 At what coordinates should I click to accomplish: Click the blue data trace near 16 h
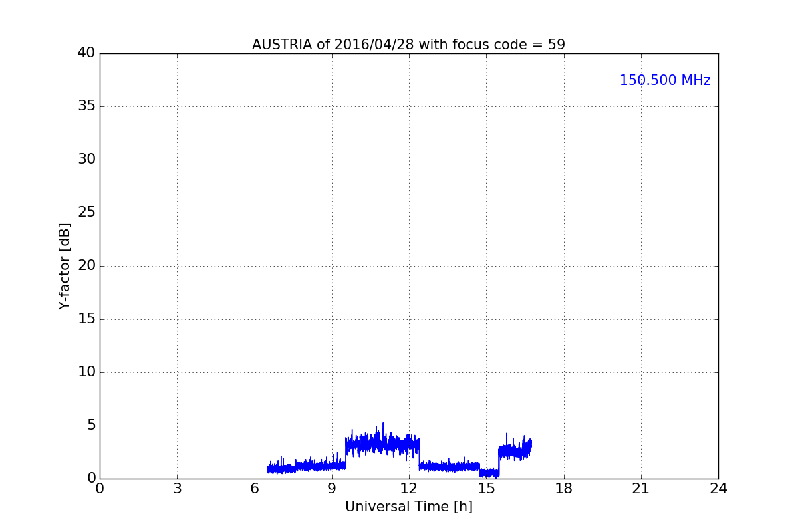(x=515, y=451)
